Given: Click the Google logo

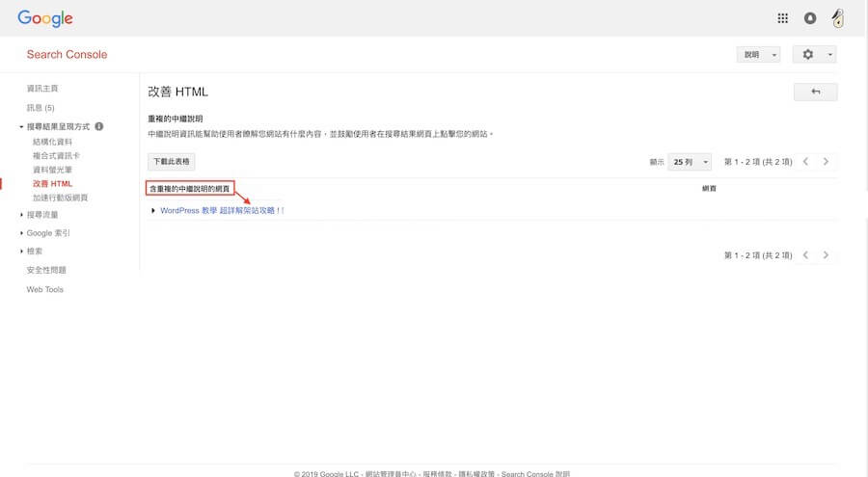Looking at the screenshot, I should [x=44, y=18].
